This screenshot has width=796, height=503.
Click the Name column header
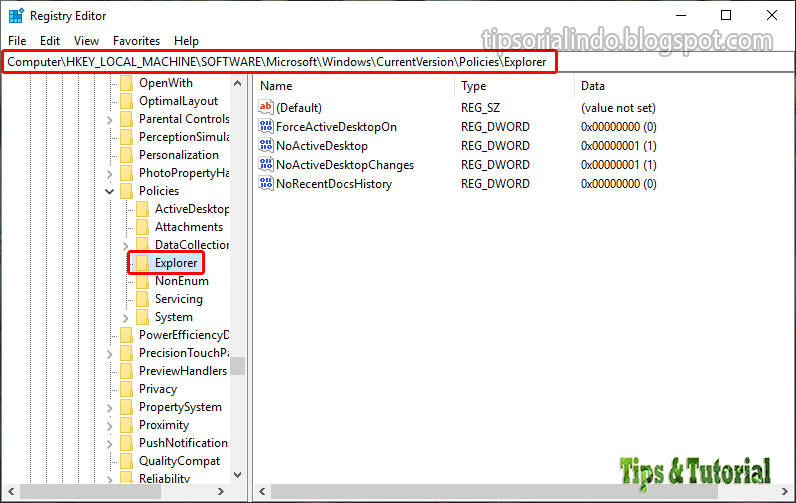click(354, 86)
